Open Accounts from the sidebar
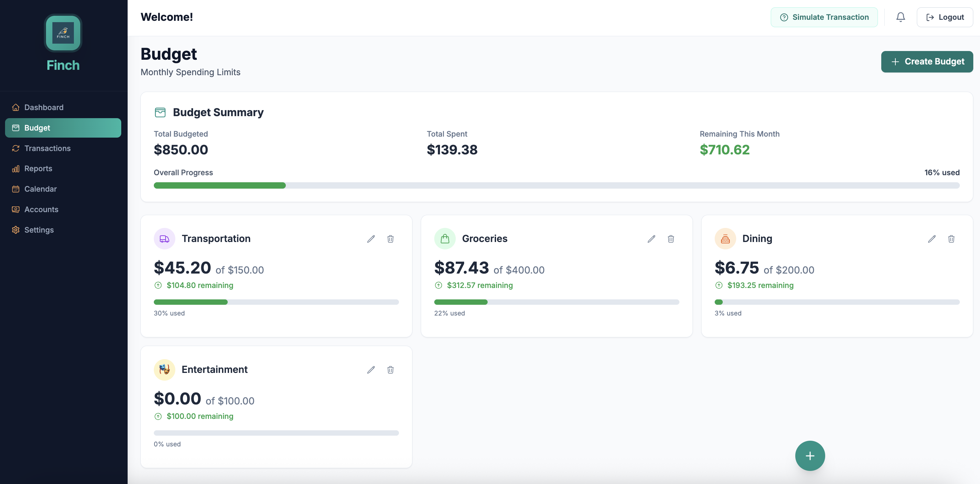 [x=15, y=209]
